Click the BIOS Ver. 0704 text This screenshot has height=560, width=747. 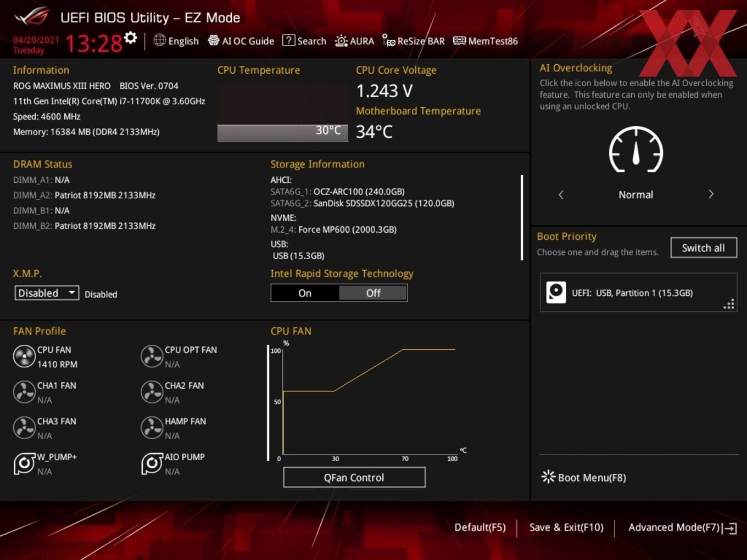tap(149, 86)
